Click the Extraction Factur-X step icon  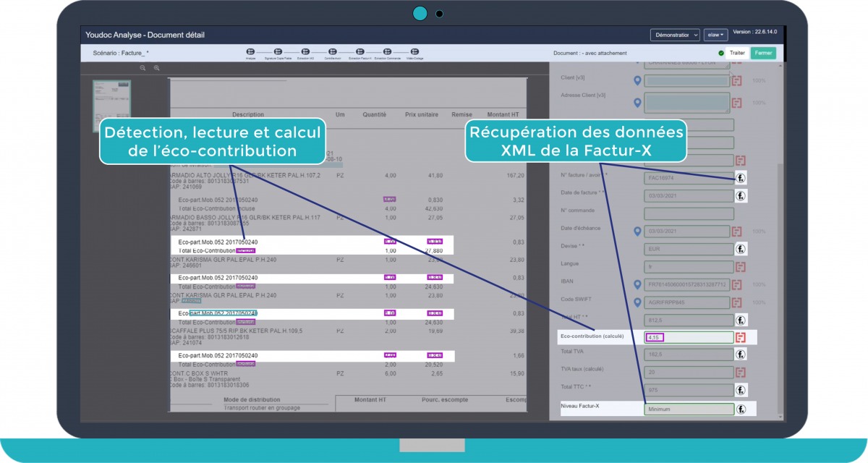click(359, 52)
